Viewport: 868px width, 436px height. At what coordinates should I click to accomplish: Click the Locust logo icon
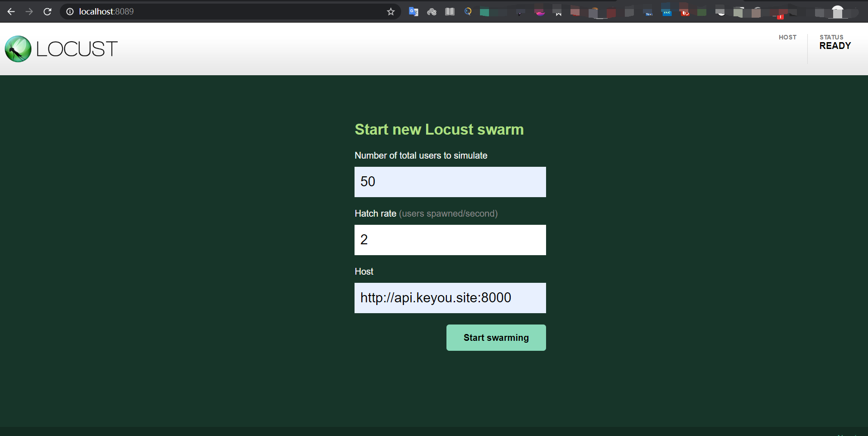point(18,49)
